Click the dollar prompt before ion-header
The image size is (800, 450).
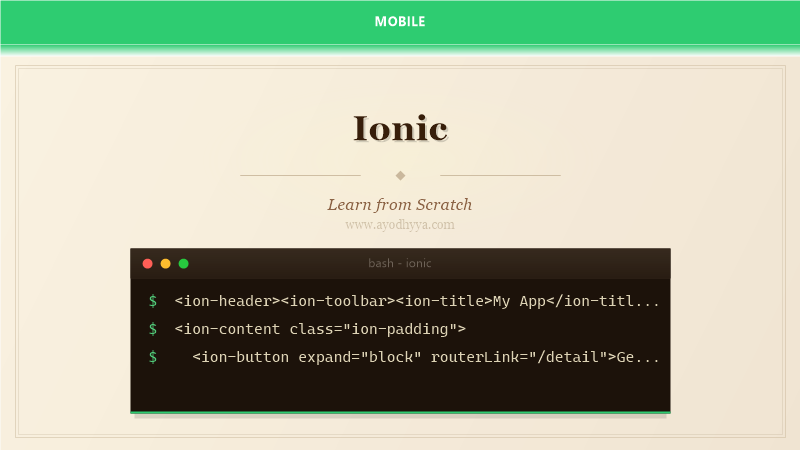click(153, 301)
